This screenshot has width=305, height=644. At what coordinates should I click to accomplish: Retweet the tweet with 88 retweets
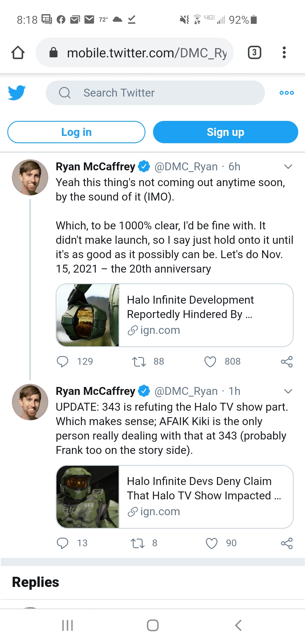[x=139, y=362]
